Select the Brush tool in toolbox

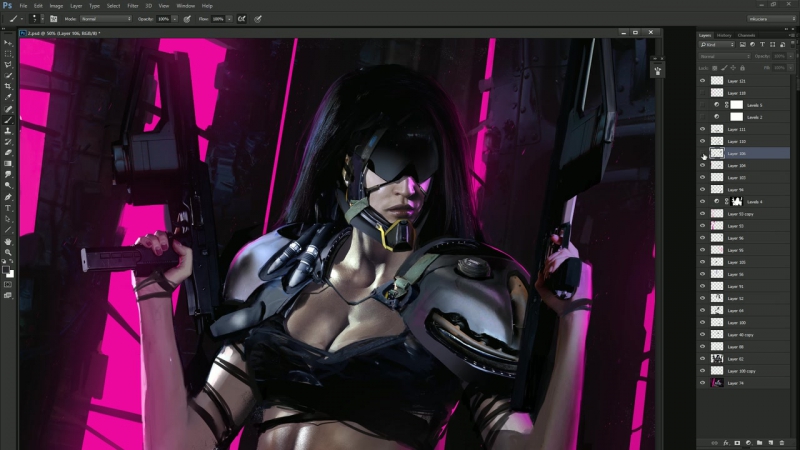[8, 120]
